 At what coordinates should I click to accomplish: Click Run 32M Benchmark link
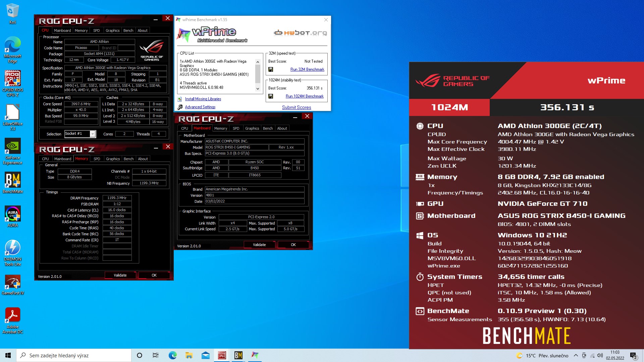pyautogui.click(x=307, y=69)
